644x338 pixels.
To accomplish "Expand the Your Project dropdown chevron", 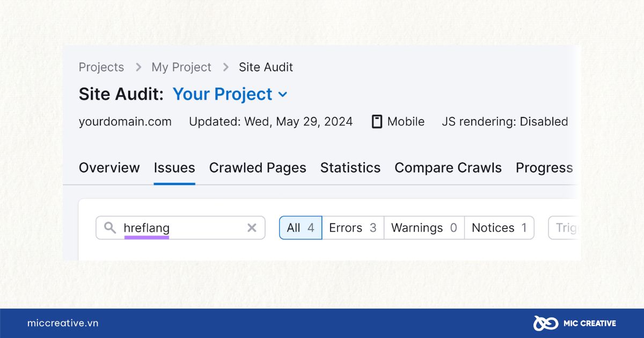I will point(282,94).
